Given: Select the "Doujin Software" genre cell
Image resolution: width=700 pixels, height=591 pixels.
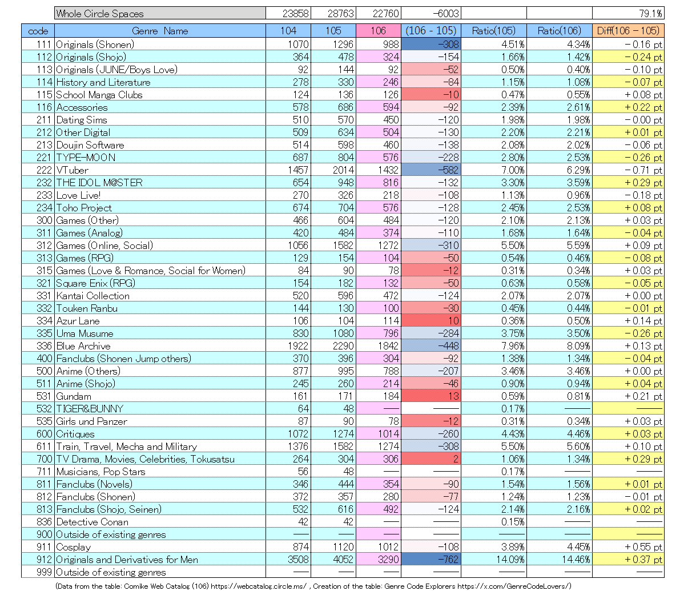Looking at the screenshot, I should click(160, 145).
